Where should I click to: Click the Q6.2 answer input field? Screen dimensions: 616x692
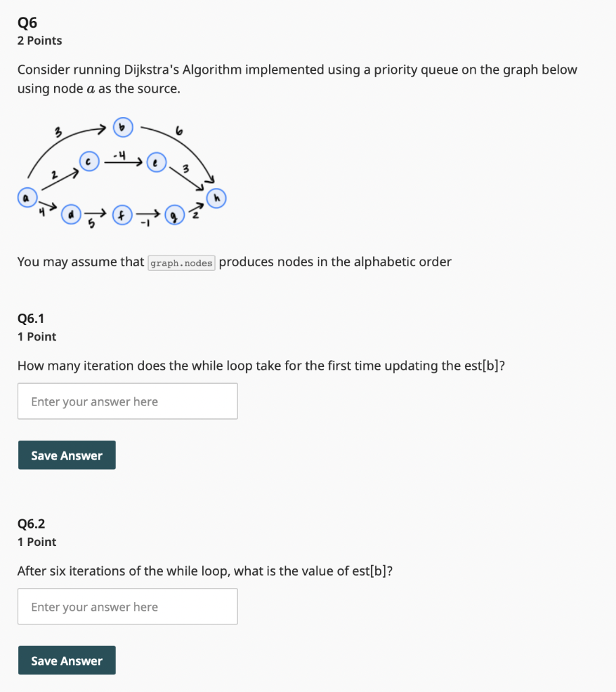127,606
